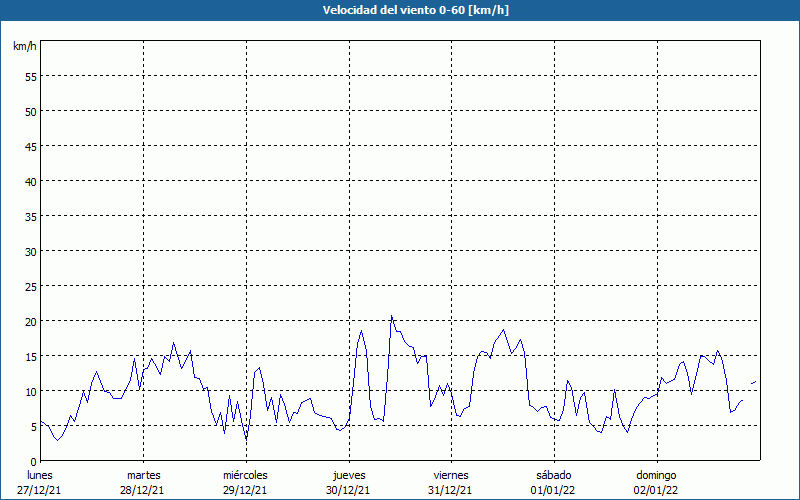The width and height of the screenshot is (800, 500).
Task: Select the 30 value on the y-axis
Action: (x=31, y=252)
